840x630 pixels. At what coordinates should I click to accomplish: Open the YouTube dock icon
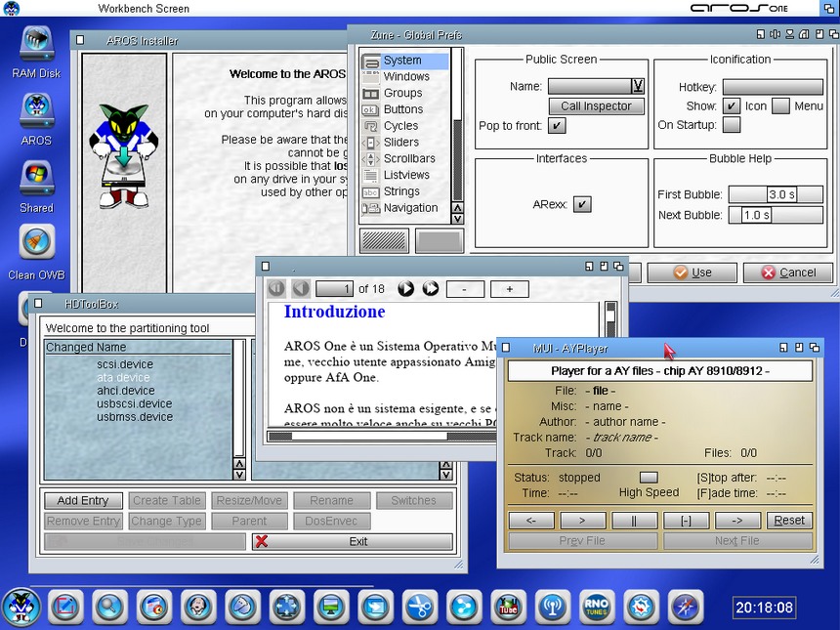(x=508, y=607)
